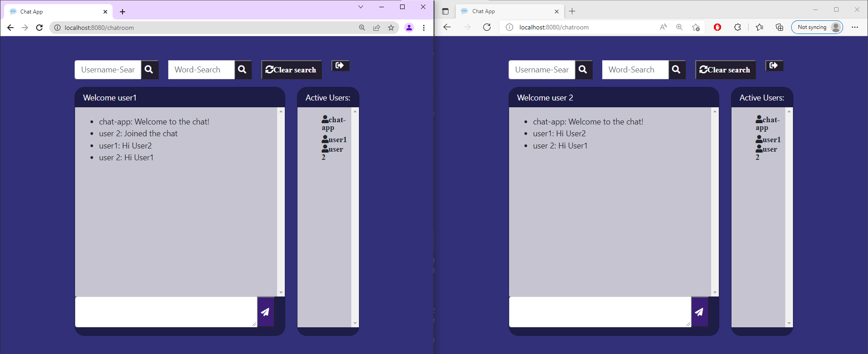The height and width of the screenshot is (354, 868).
Task: Send message with paper plane in user 2 window
Action: (x=699, y=311)
